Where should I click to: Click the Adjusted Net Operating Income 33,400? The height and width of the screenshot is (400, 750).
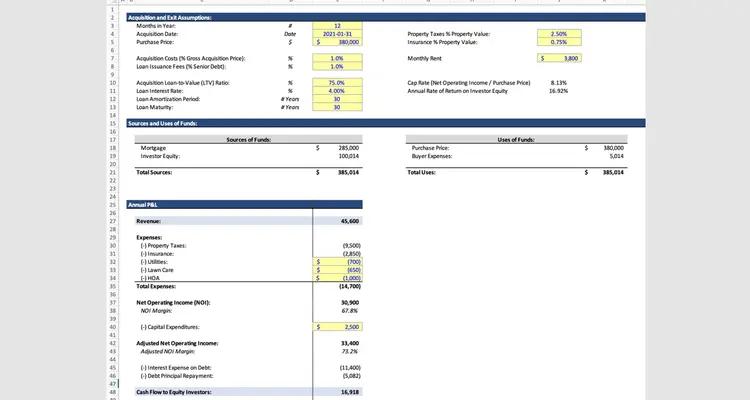tap(350, 344)
